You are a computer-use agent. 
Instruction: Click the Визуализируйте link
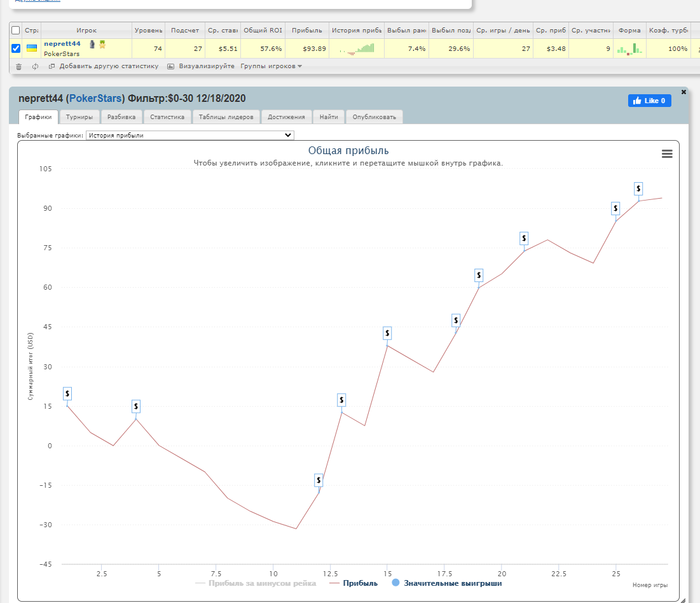pyautogui.click(x=207, y=66)
